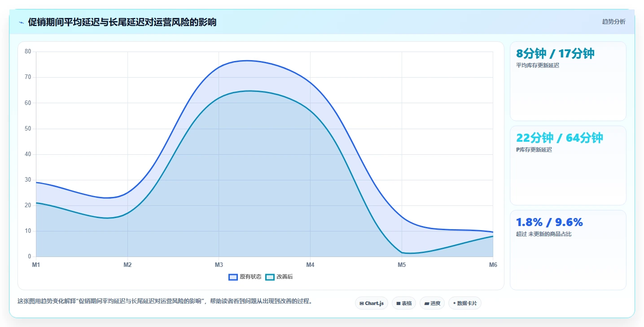Image resolution: width=644 pixels, height=327 pixels.
Task: Click the M5 x-axis label
Action: click(402, 265)
